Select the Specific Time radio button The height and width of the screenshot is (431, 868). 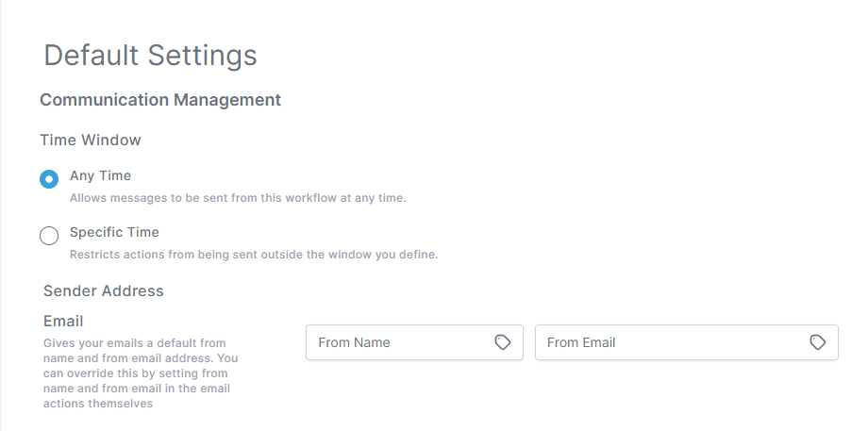49,236
